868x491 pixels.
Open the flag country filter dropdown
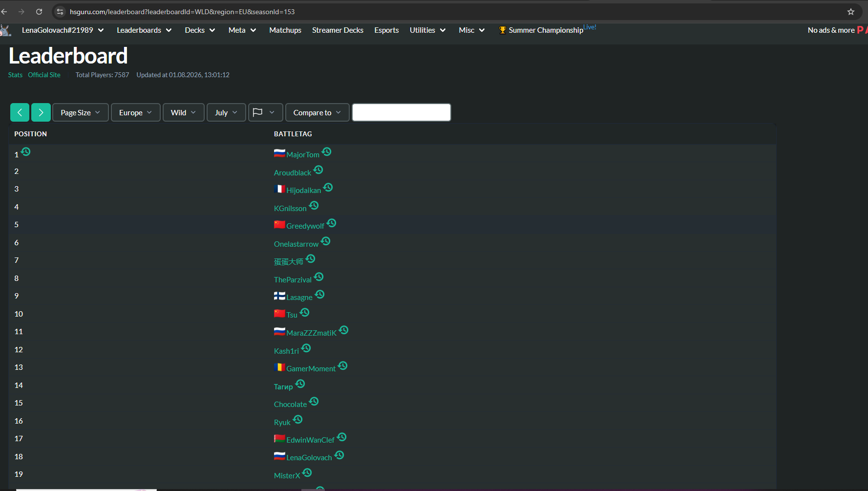[x=266, y=112]
